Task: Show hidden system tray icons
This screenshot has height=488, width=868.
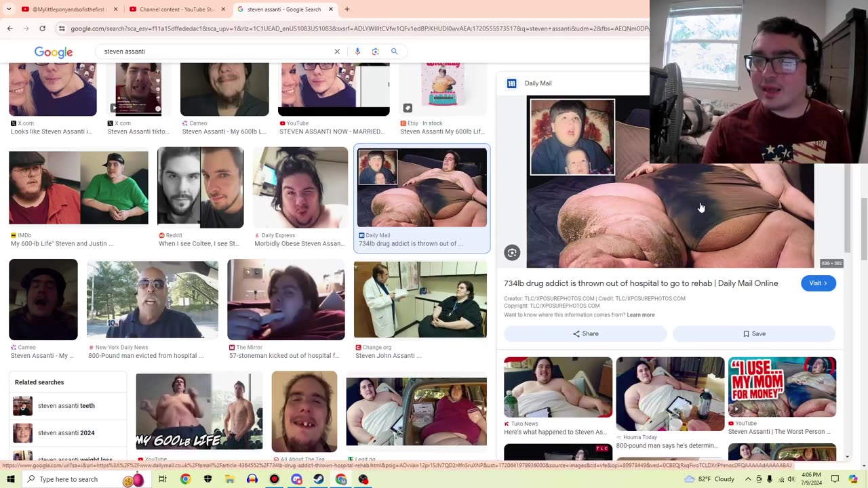Action: (748, 479)
